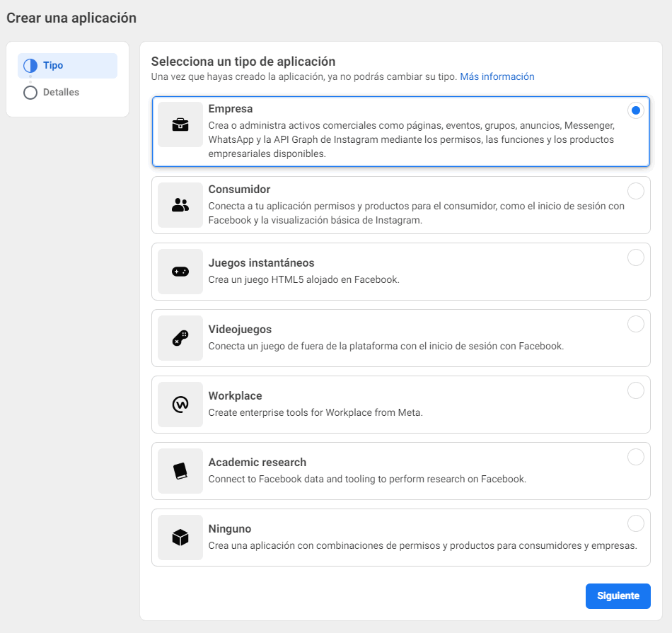Image resolution: width=672 pixels, height=633 pixels.
Task: Open the Más información link
Action: tap(497, 76)
